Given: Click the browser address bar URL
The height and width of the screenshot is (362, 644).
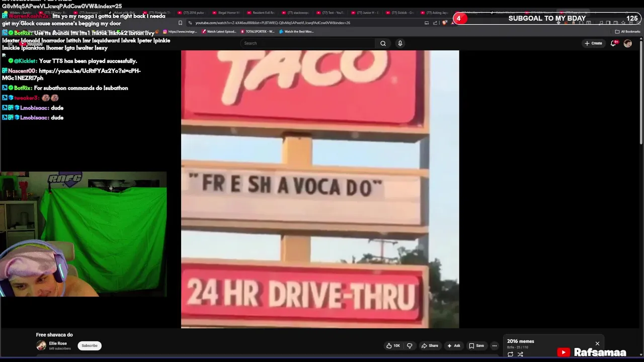Looking at the screenshot, I should point(273,23).
